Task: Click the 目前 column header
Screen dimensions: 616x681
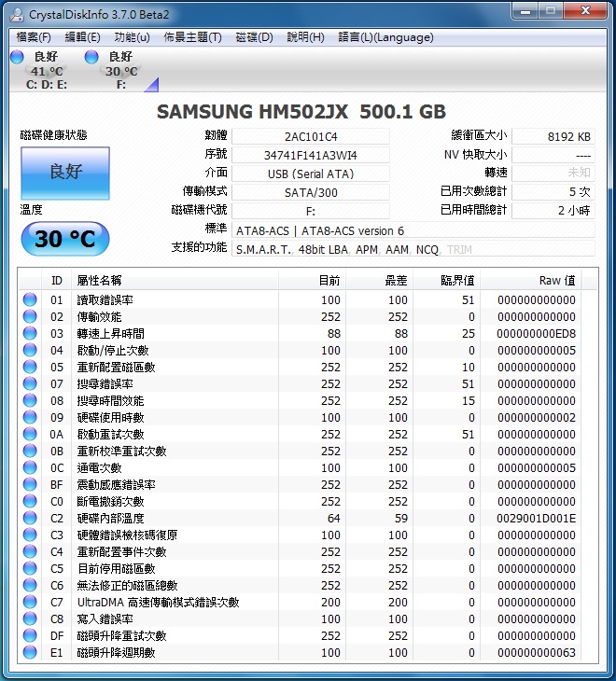Action: (x=312, y=281)
